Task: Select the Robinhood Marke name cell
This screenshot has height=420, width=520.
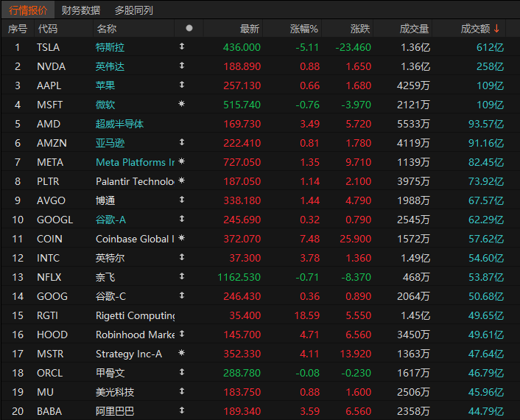Action: coord(135,335)
